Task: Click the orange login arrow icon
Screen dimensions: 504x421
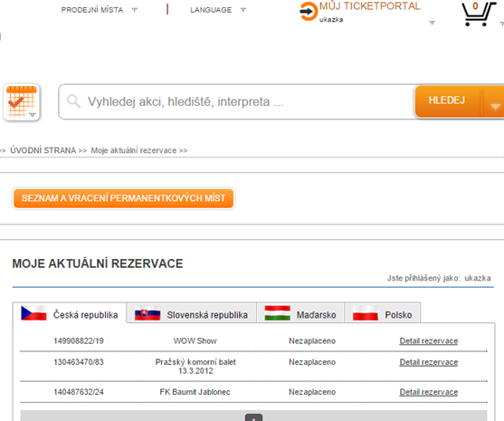Action: pos(309,11)
